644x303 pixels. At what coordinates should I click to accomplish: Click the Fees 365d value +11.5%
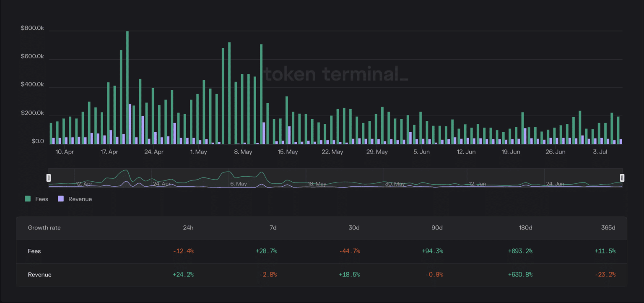(605, 251)
